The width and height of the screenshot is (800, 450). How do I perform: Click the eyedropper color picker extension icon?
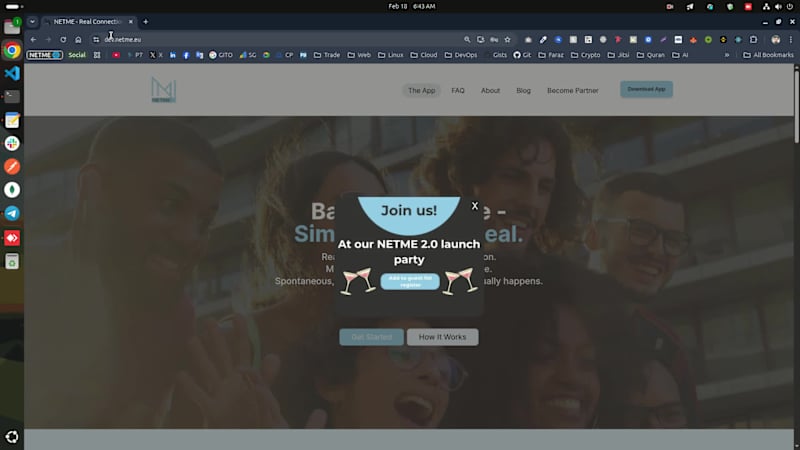[x=543, y=39]
